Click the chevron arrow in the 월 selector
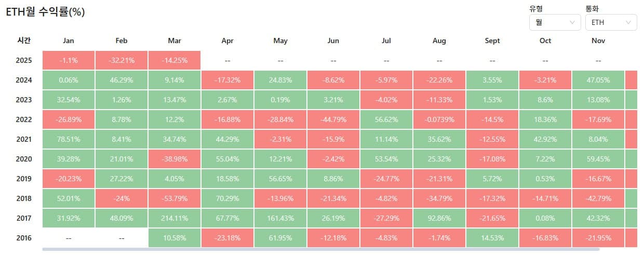Viewport: 644px width, 255px height. coord(572,22)
